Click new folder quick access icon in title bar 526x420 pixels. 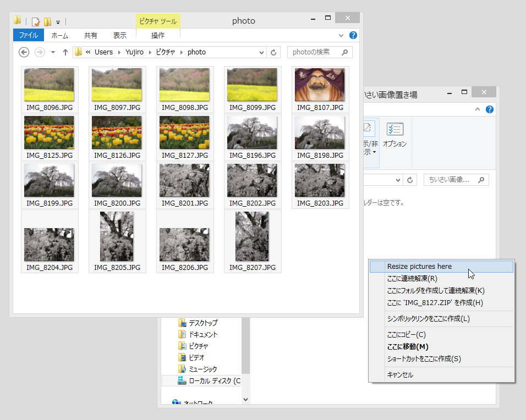click(x=48, y=22)
